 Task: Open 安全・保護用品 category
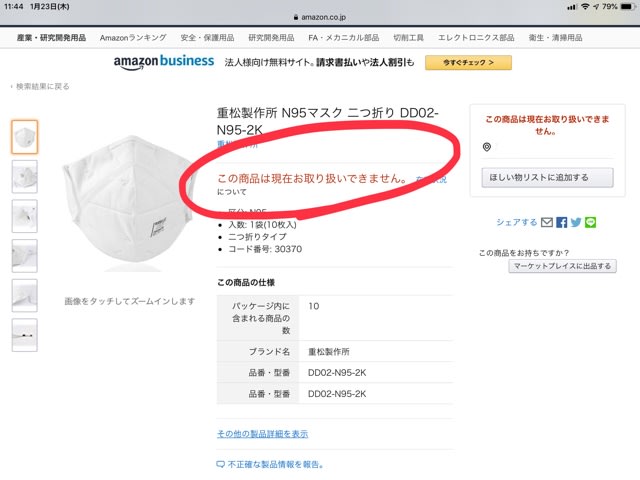pos(207,38)
